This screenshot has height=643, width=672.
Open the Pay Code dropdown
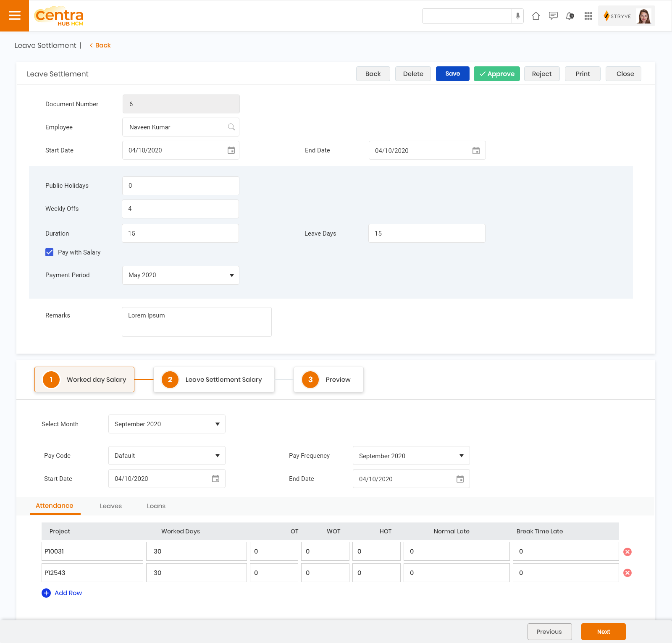218,455
